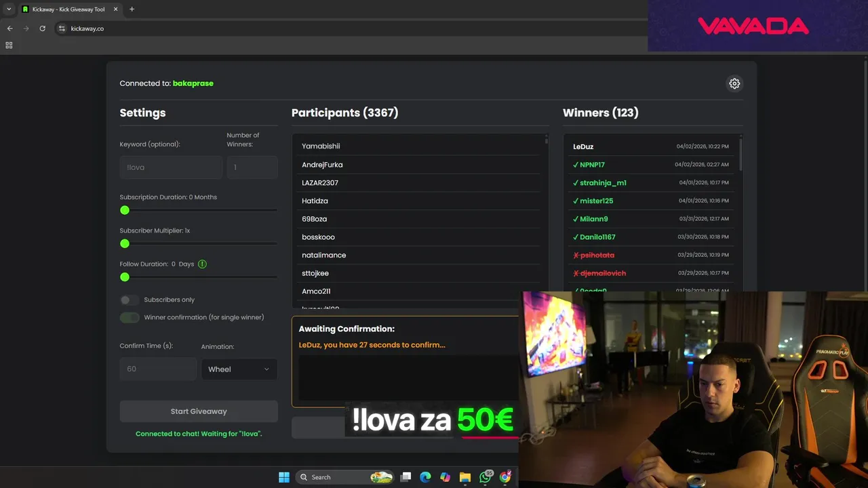Select participant natalimance
The height and width of the screenshot is (488, 868).
[420, 256]
